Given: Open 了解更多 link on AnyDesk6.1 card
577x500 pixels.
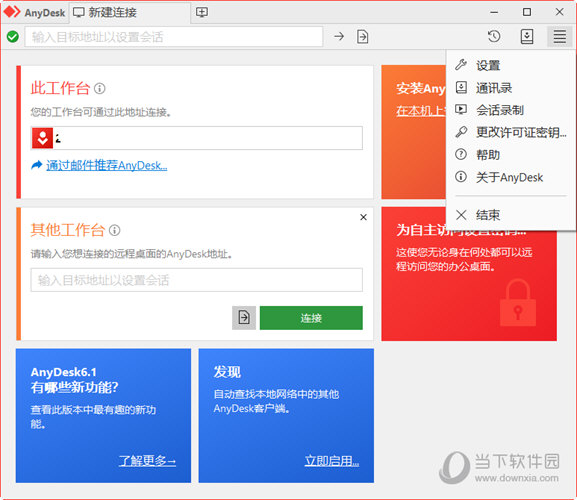Looking at the screenshot, I should 147,461.
